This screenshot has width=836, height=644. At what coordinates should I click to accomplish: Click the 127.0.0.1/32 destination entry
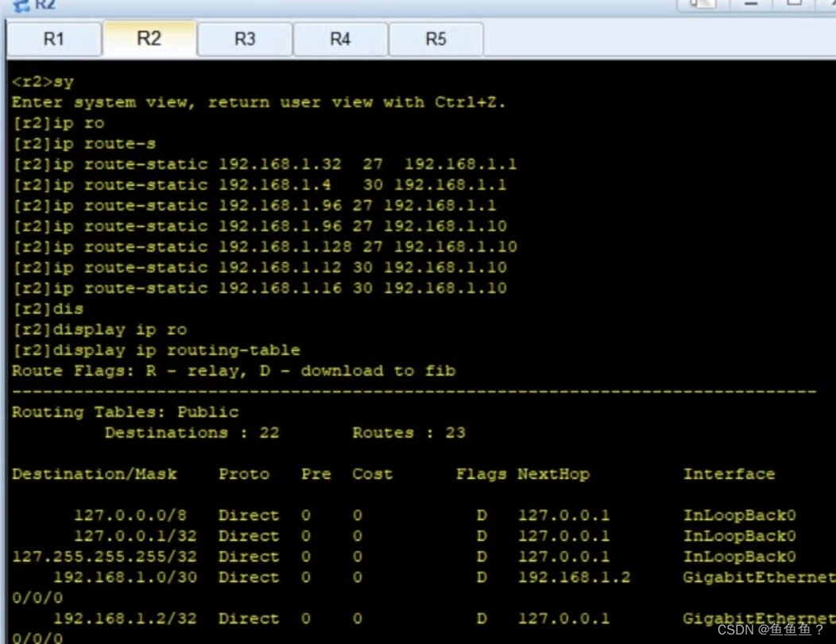(135, 536)
